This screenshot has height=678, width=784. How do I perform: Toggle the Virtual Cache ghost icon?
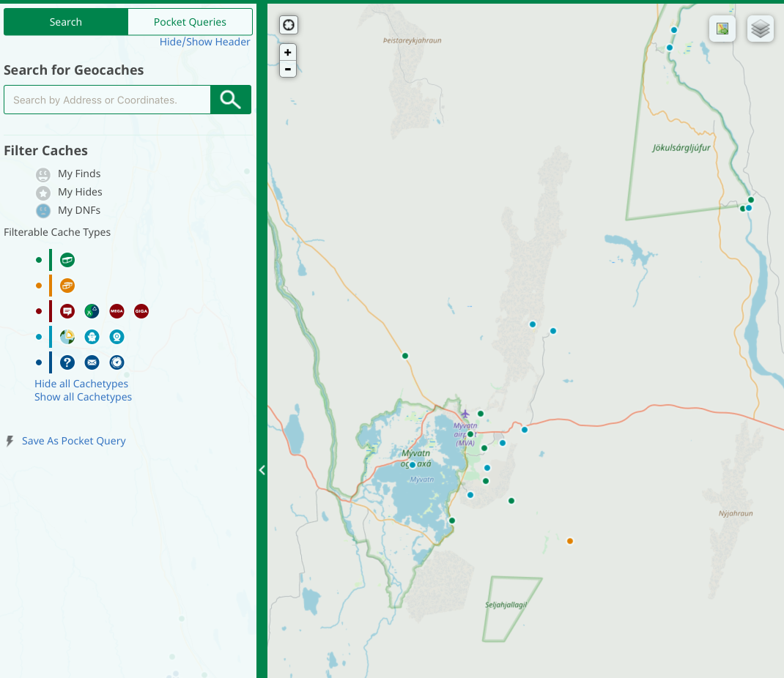(92, 337)
